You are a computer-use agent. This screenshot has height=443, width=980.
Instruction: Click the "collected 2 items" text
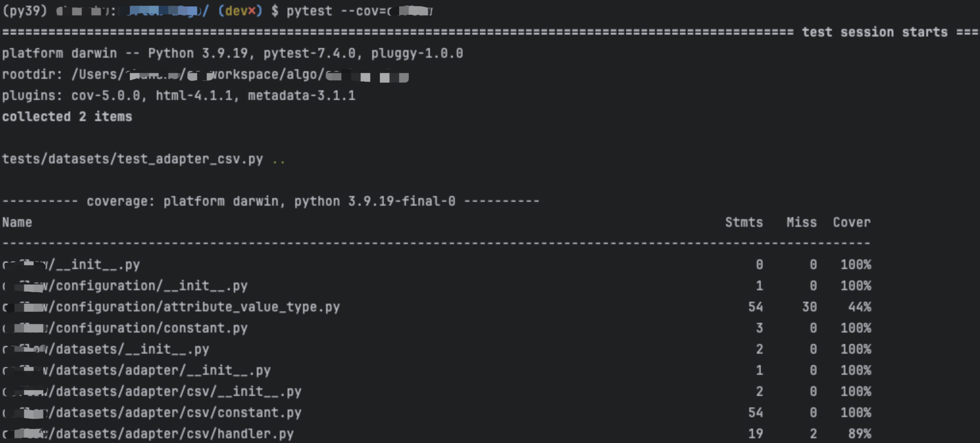[67, 117]
